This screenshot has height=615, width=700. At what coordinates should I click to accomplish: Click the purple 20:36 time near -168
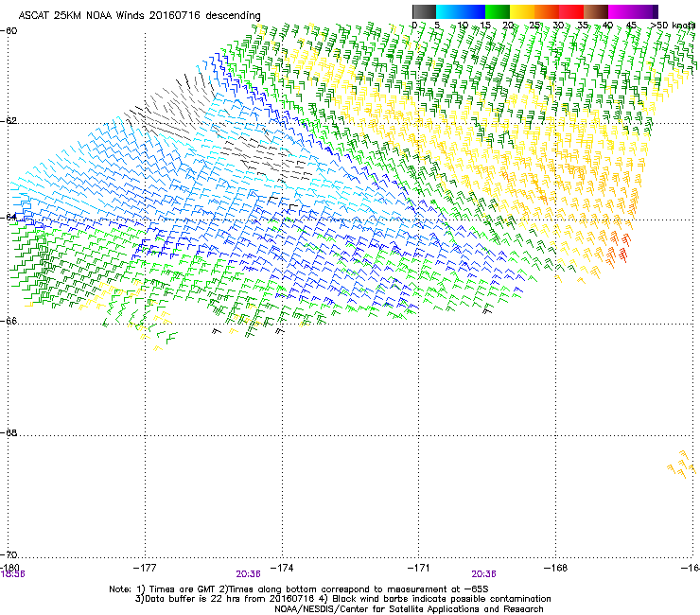tap(484, 574)
